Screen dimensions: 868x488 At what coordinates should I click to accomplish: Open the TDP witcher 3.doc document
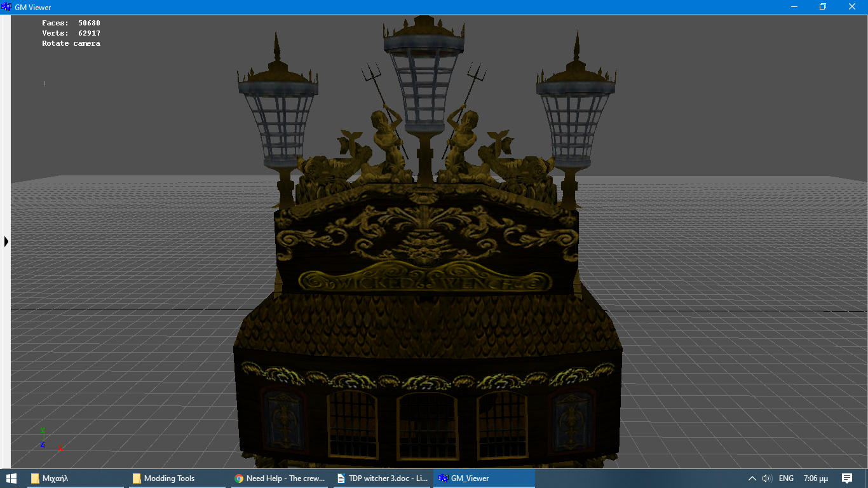pos(383,478)
